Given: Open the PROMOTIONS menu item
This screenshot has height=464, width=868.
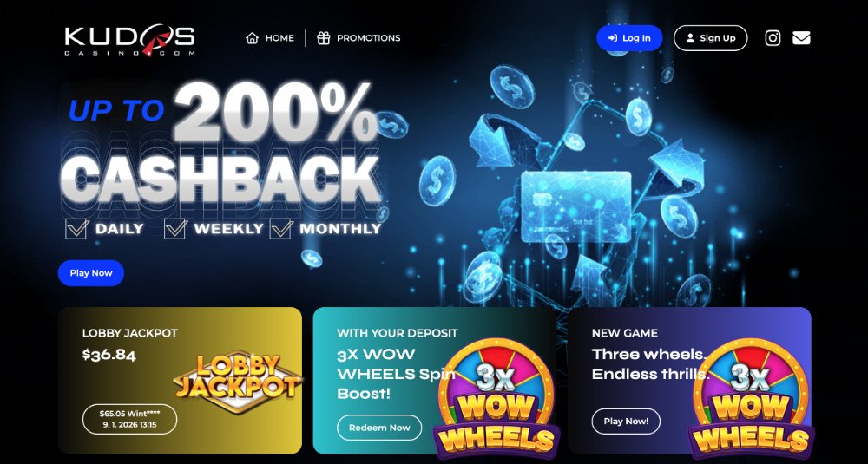Looking at the screenshot, I should 358,38.
